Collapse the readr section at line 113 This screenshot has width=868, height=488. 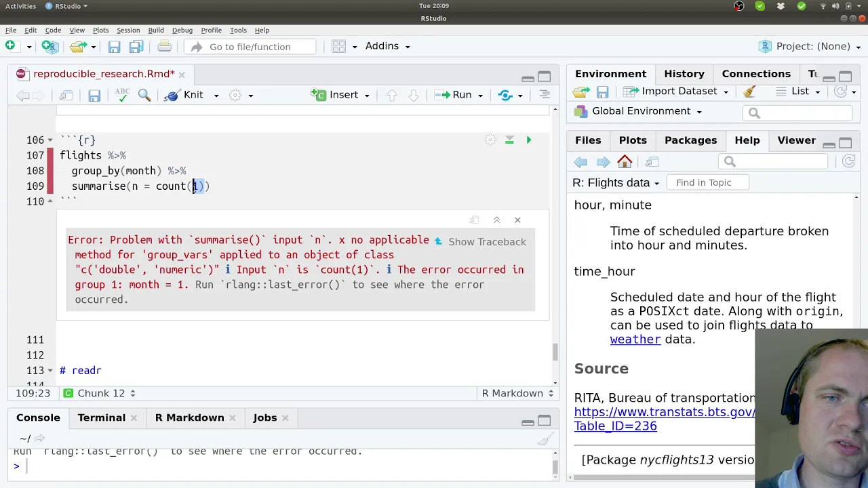50,371
